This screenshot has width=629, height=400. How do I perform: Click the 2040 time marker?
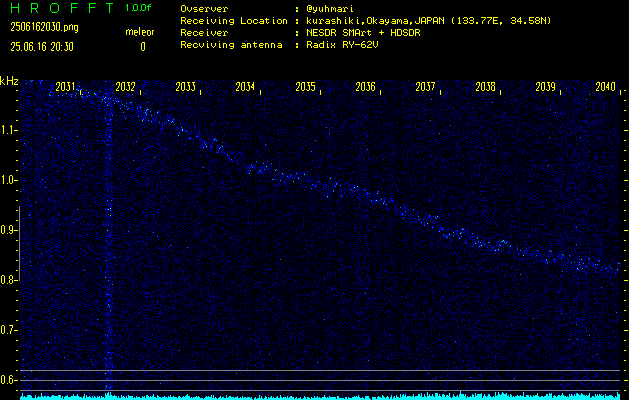tap(606, 87)
